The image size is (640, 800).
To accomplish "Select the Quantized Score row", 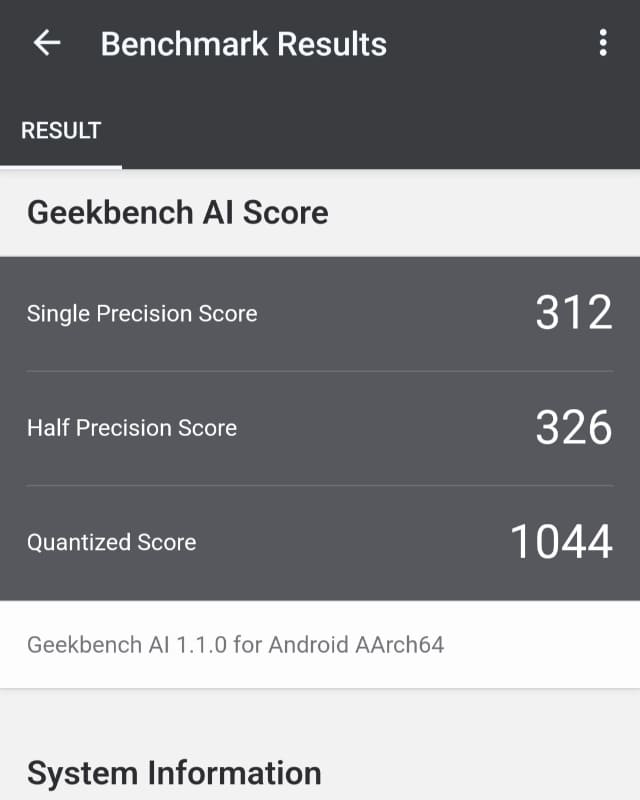I will pyautogui.click(x=320, y=543).
